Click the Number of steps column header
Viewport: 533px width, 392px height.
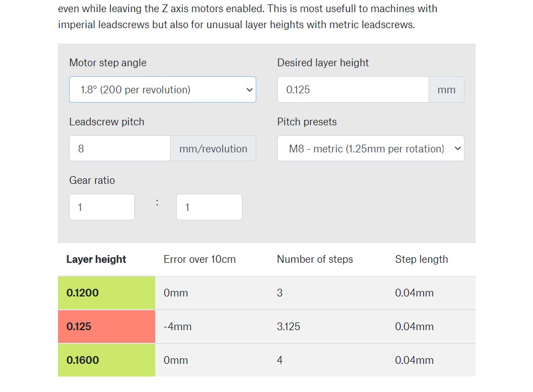click(x=315, y=259)
